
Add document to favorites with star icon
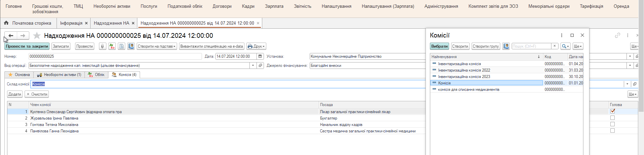(37, 35)
